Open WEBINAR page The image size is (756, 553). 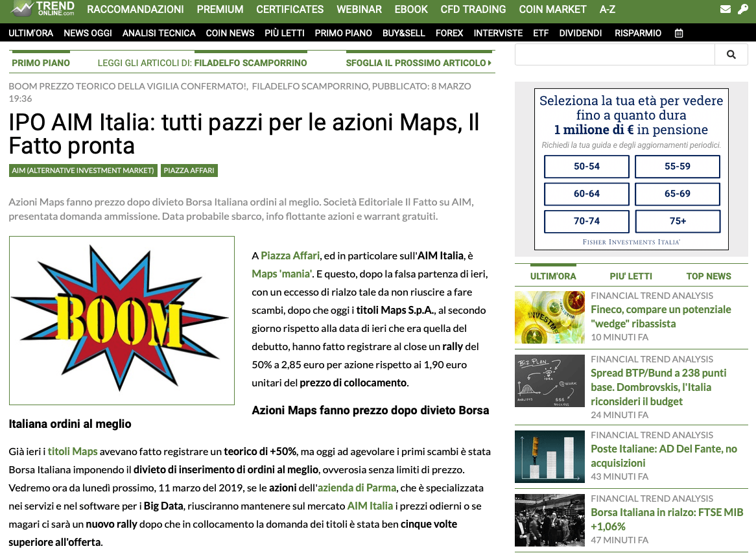click(359, 9)
